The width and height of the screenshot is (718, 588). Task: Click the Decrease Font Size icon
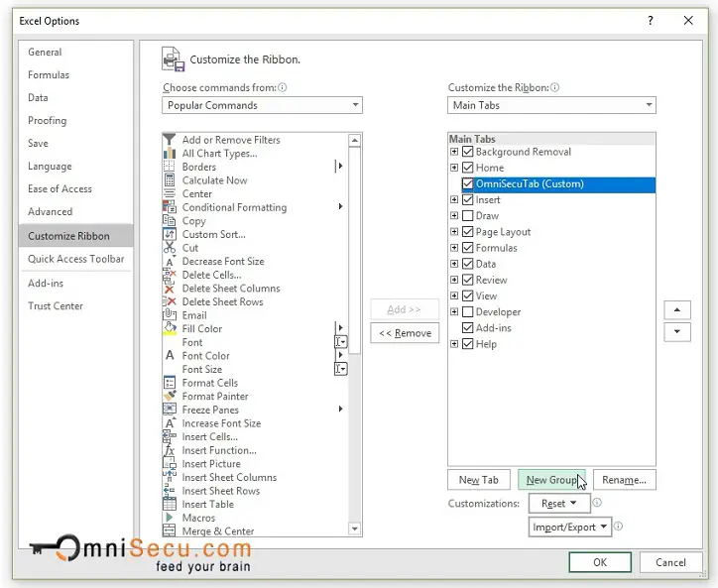(x=170, y=261)
